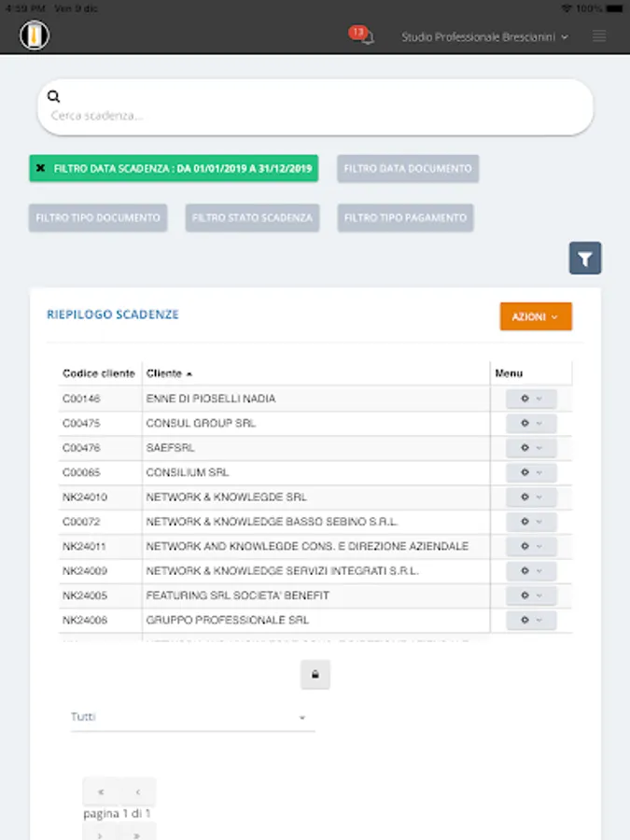
Task: Open gear menu for SERVIZI INTEGRATI row
Action: click(x=531, y=571)
